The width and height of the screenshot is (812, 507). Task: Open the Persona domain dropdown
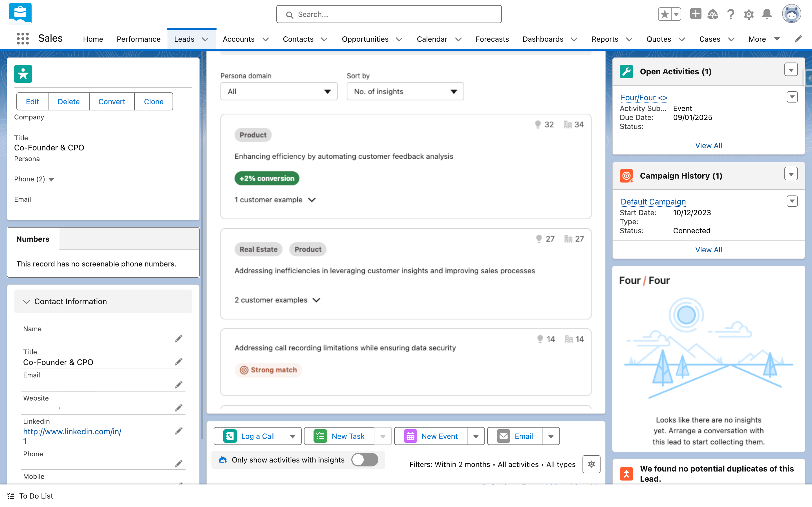pos(279,91)
